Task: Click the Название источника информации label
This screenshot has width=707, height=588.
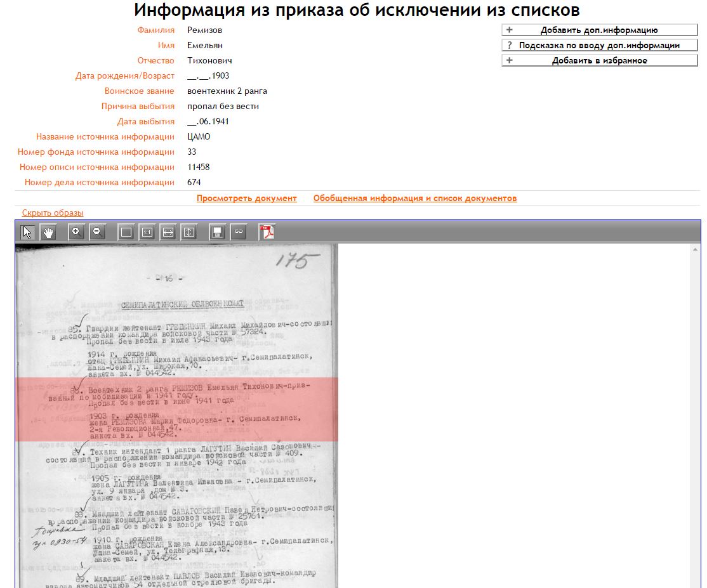Action: point(105,136)
